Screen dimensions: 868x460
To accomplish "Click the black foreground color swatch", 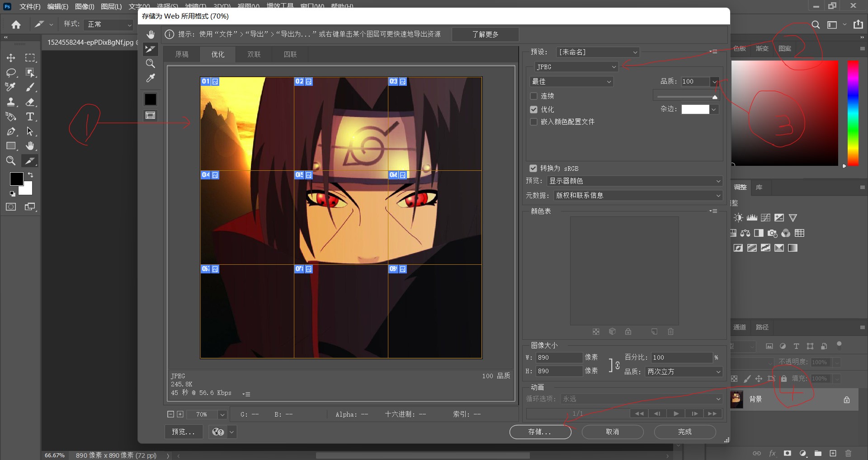I will tap(17, 179).
